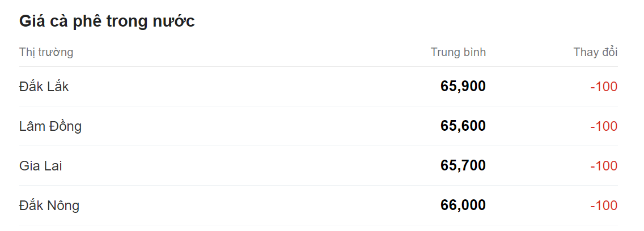Click the 66,000 average price
This screenshot has height=231, width=644.
point(463,206)
